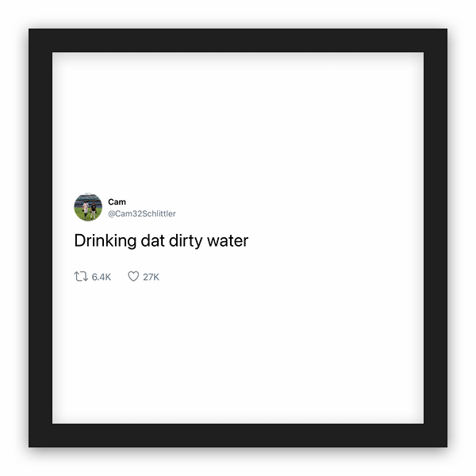Click the blank white area above the tweet
This screenshot has height=476, width=476.
coord(238,121)
